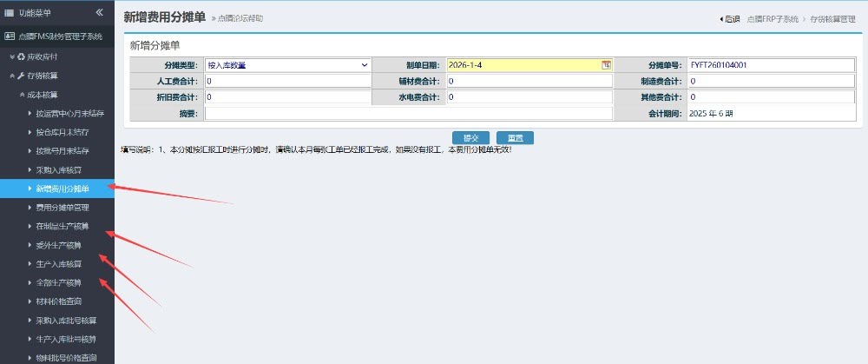Click into the 摘要 text field
868x364 pixels.
click(408, 114)
